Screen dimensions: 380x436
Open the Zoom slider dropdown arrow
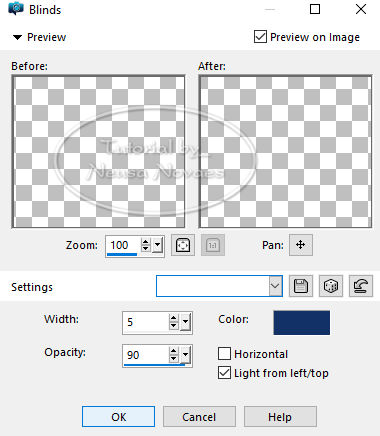(x=158, y=246)
